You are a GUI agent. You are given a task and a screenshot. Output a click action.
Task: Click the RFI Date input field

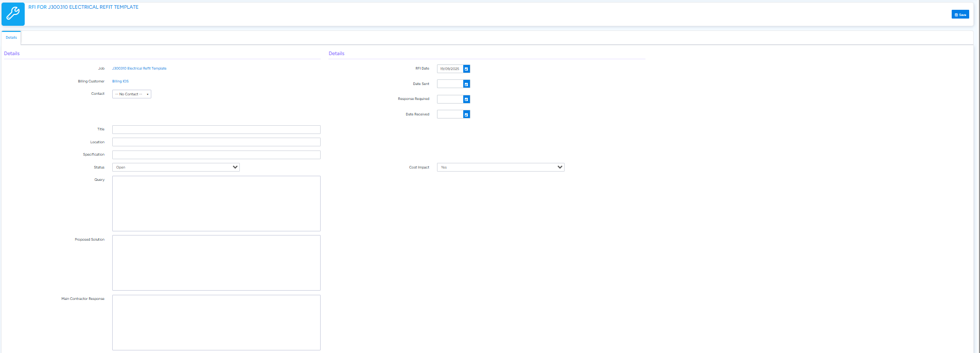pyautogui.click(x=450, y=69)
